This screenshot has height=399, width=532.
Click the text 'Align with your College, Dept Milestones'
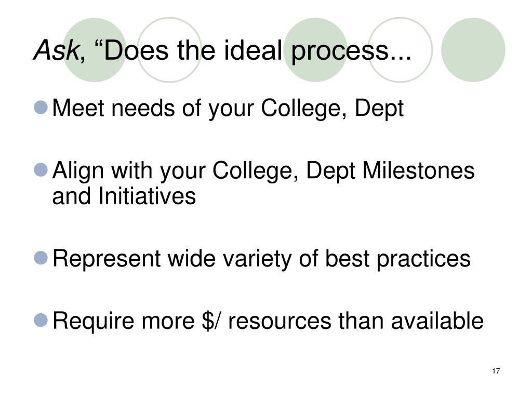click(x=263, y=171)
